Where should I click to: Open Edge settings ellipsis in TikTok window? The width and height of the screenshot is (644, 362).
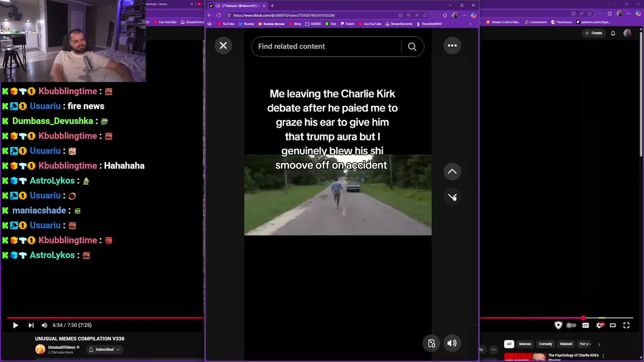(x=464, y=15)
